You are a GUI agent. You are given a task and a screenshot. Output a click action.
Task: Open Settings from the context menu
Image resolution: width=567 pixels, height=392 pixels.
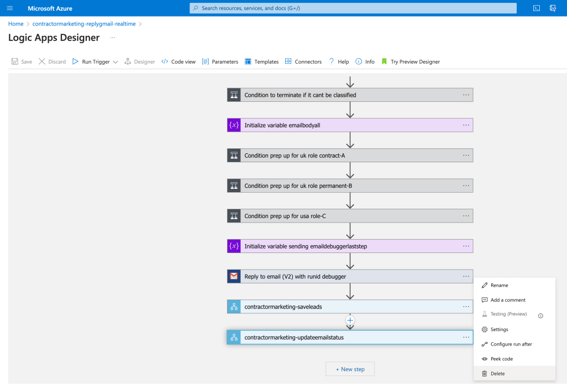pyautogui.click(x=514, y=329)
